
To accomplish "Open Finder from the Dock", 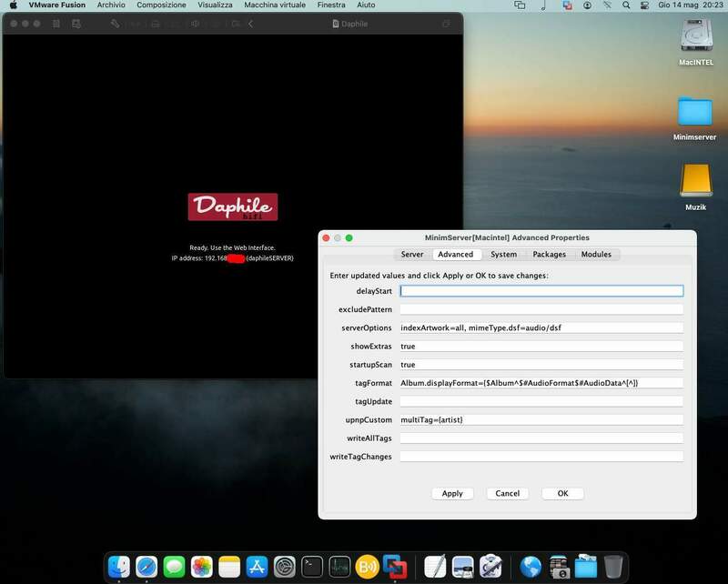I will [x=119, y=567].
